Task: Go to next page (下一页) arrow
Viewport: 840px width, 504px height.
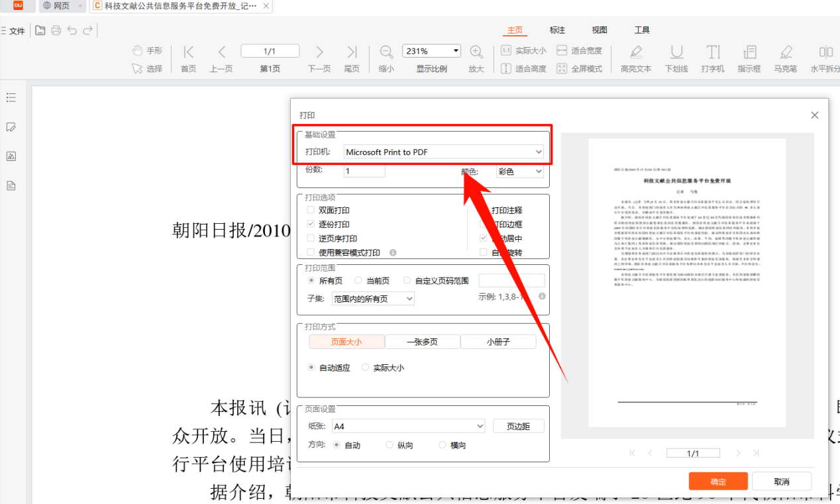Action: (x=319, y=52)
